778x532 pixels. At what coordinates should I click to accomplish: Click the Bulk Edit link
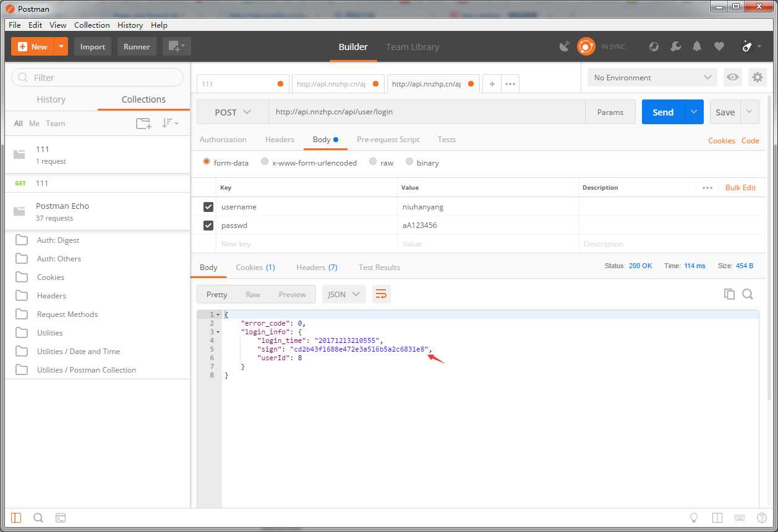740,188
